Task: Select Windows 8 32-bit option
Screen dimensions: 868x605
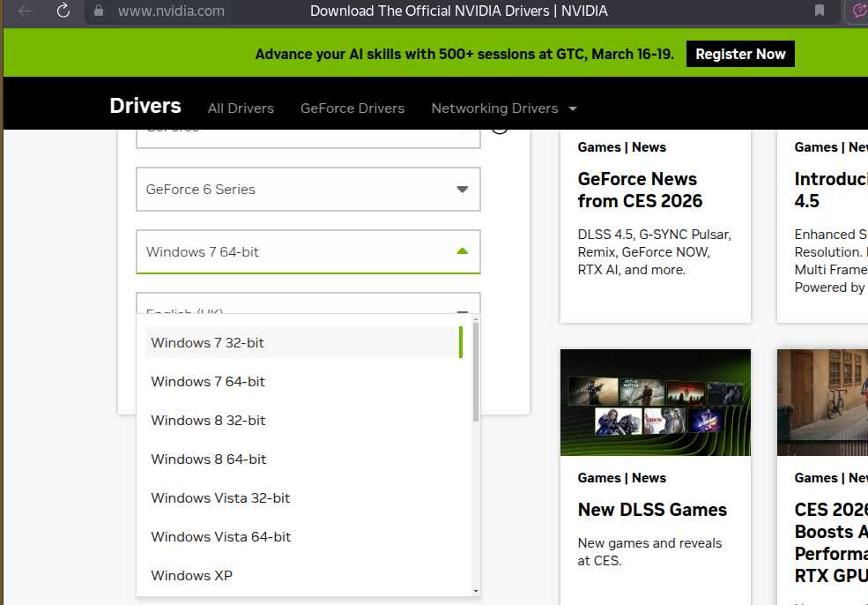Action: (304, 420)
